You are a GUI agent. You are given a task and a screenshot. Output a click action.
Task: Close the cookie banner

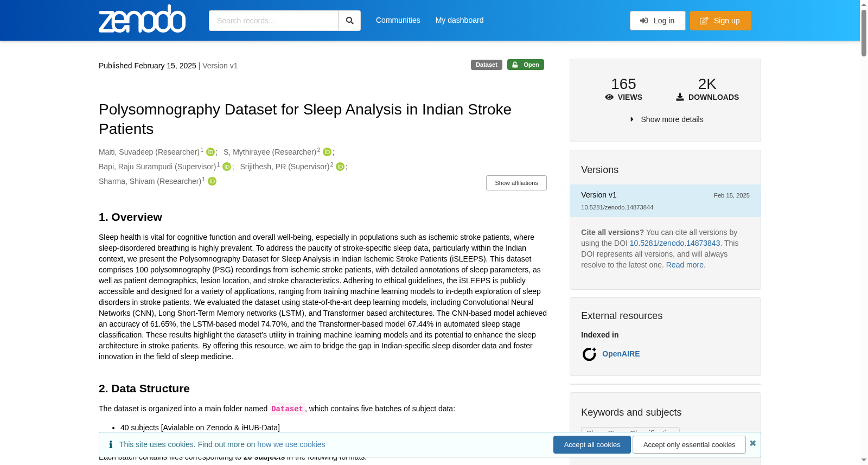pyautogui.click(x=752, y=443)
